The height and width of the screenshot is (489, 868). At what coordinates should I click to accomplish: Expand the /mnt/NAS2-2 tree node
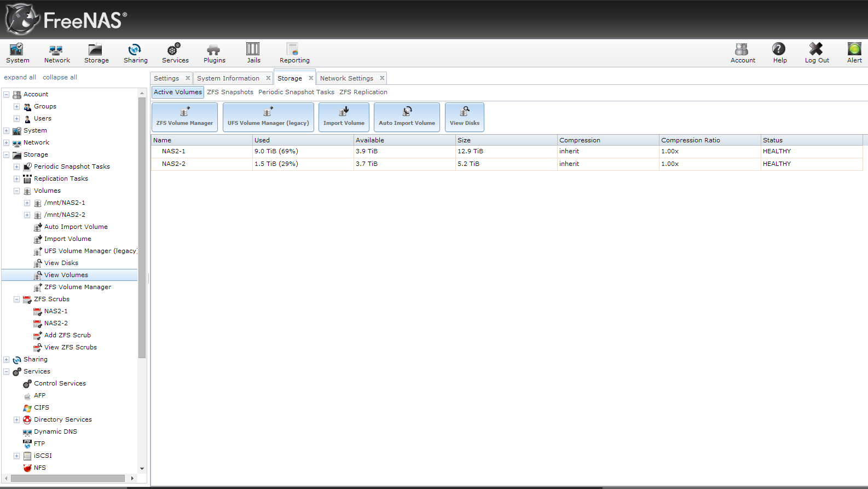pyautogui.click(x=27, y=215)
